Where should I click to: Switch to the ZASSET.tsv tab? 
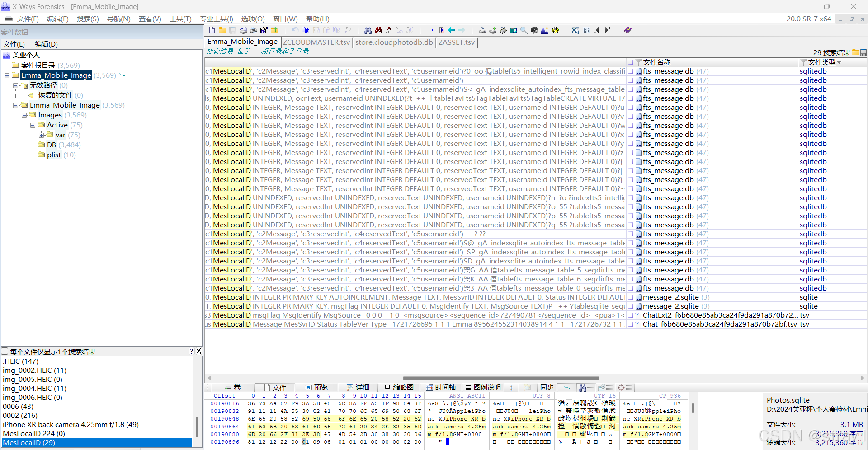pyautogui.click(x=457, y=42)
